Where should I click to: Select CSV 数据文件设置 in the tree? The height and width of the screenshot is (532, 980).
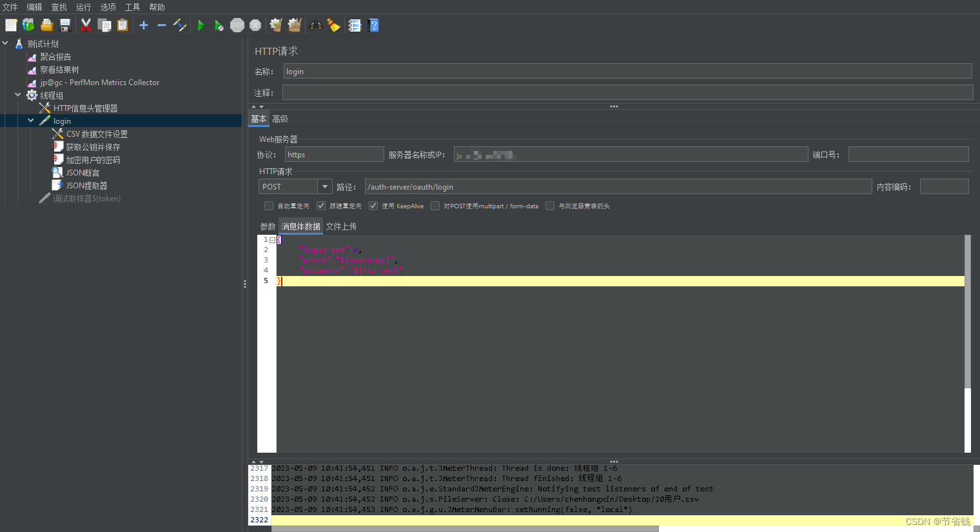click(97, 134)
